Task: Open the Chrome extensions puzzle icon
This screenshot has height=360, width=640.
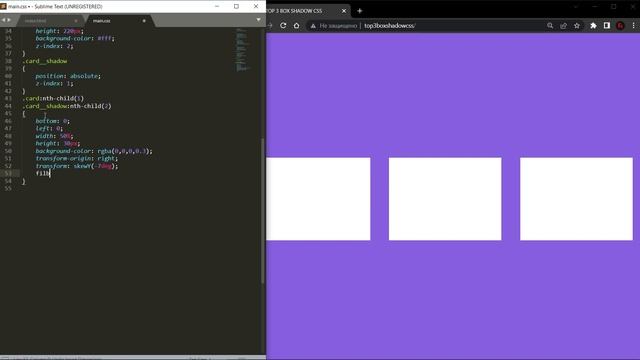Action: pos(593,25)
